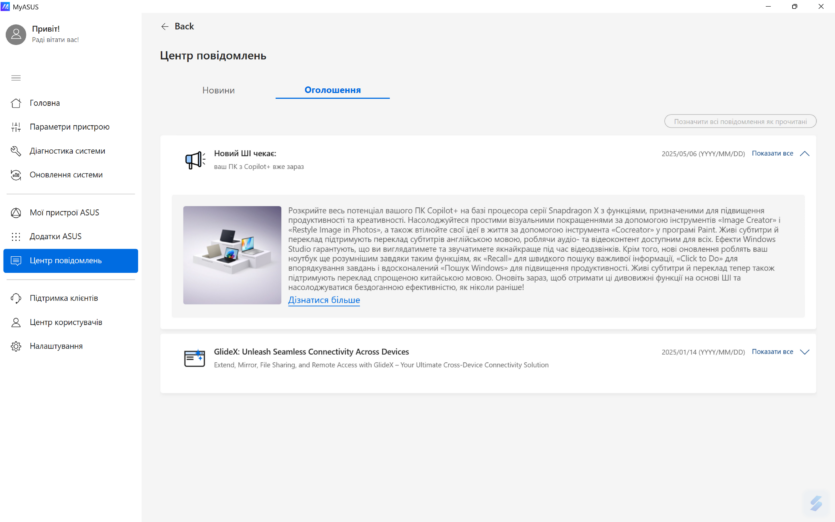Screen dimensions: 835x522
Task: Click the Мої пристрої ASUS icon
Action: click(16, 213)
